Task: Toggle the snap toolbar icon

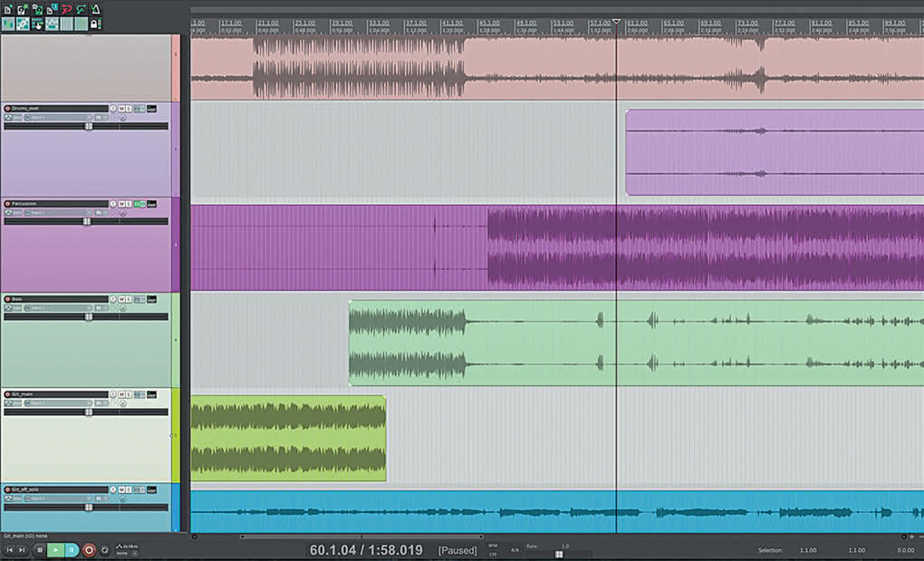Action: [x=82, y=24]
